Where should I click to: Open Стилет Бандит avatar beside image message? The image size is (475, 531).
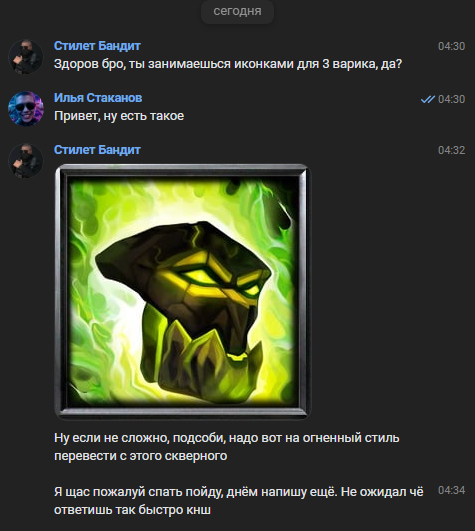click(26, 161)
